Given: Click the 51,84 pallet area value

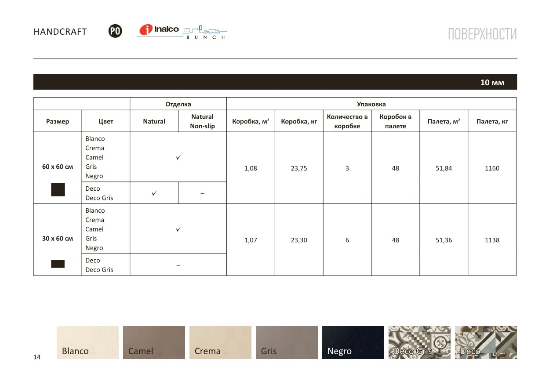Looking at the screenshot, I should click(x=444, y=168).
